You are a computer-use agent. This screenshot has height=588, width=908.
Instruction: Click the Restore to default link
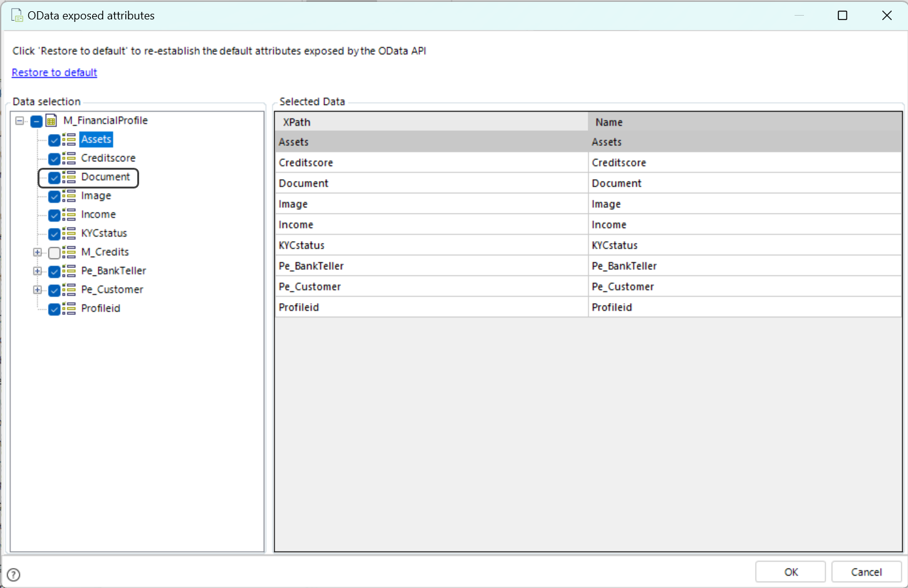(55, 73)
